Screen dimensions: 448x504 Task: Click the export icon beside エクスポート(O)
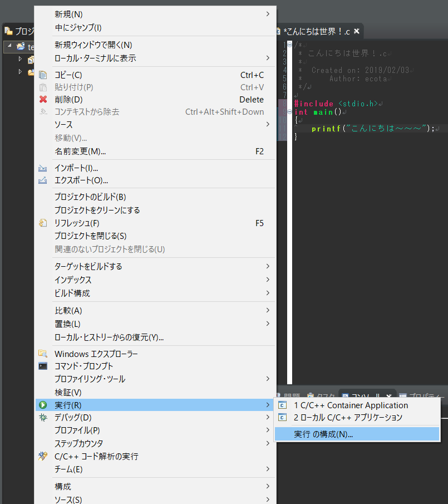[x=43, y=179]
